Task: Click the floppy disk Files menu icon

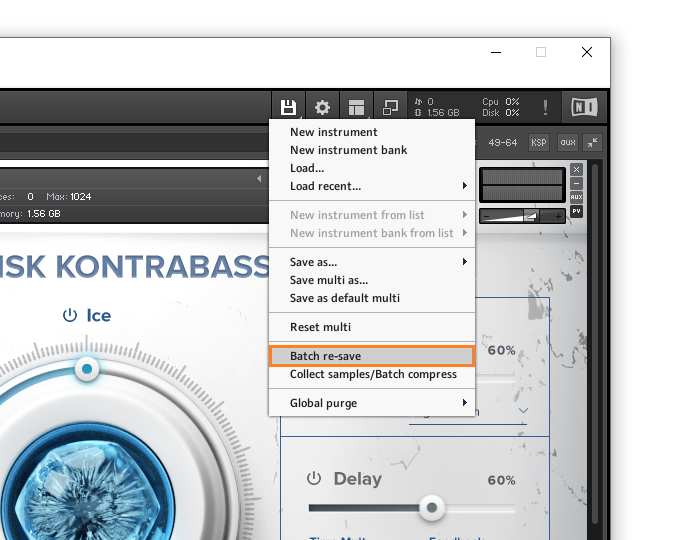Action: [288, 107]
